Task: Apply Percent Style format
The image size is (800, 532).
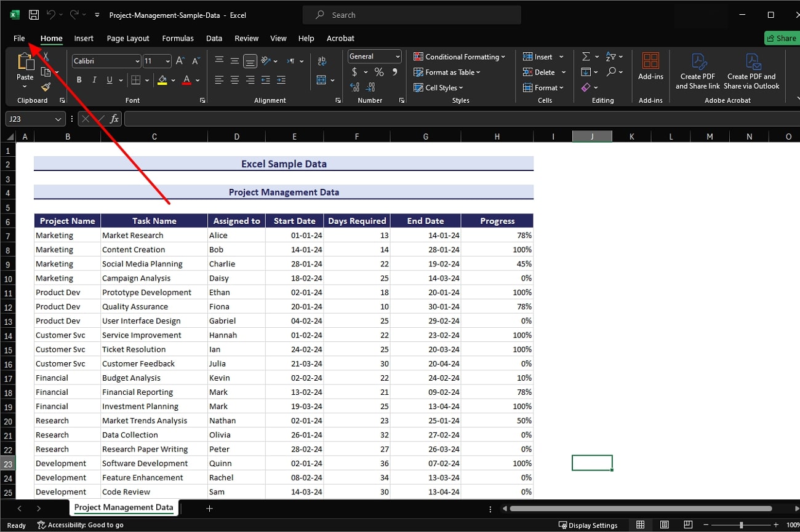Action: pyautogui.click(x=379, y=72)
